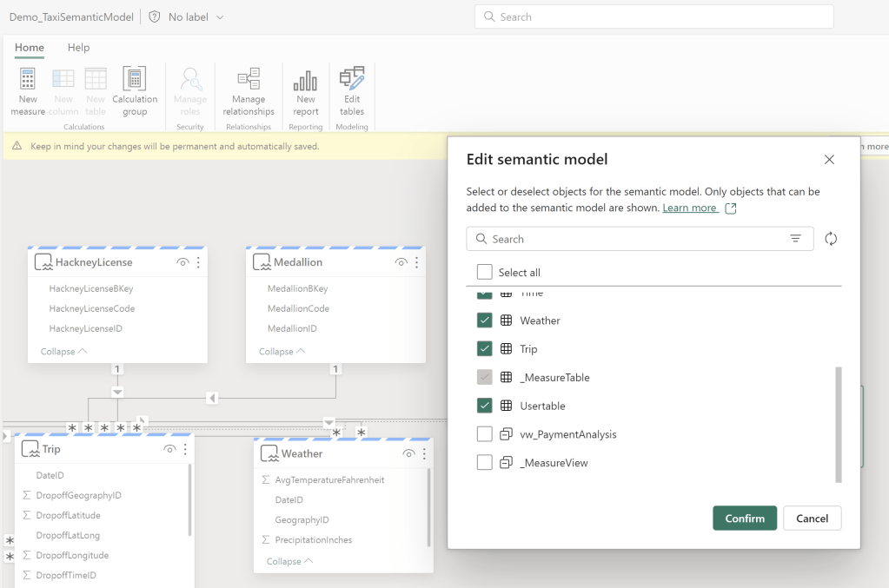Screen dimensions: 889x588
Task: Uncheck the Weather table checkbox
Action: coord(485,320)
